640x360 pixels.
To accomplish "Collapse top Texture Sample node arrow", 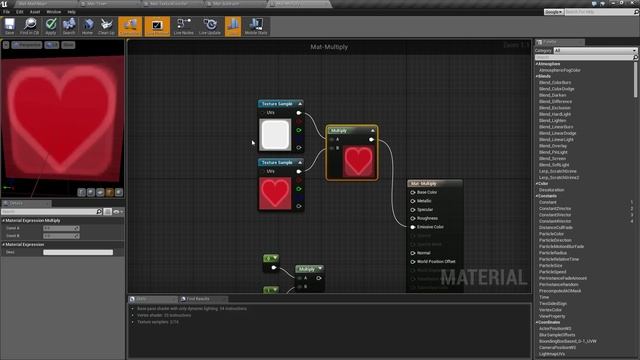I will pos(300,104).
